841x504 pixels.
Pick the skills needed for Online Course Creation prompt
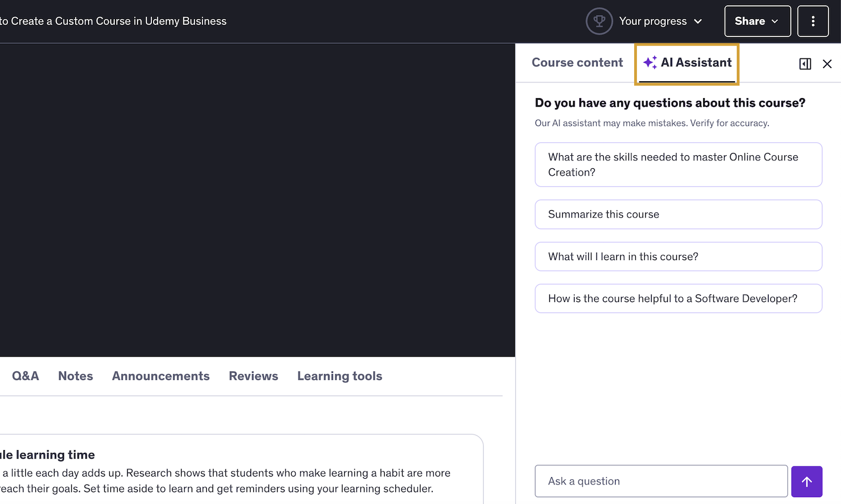pyautogui.click(x=678, y=165)
